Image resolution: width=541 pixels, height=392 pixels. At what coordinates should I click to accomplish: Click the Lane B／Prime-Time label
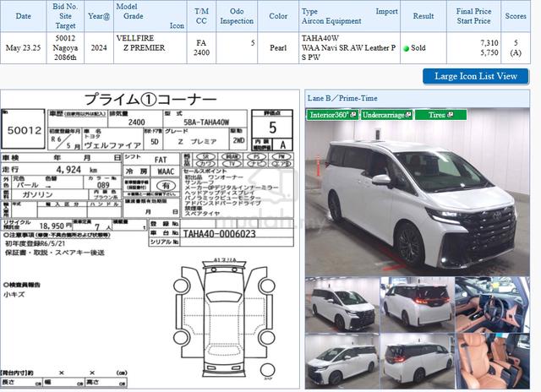click(342, 98)
